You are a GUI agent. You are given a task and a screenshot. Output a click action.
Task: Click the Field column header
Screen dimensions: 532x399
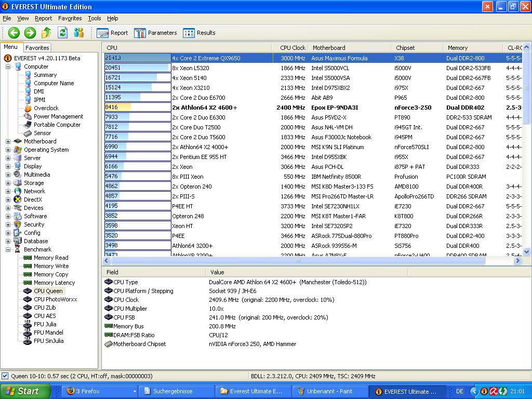tap(154, 272)
